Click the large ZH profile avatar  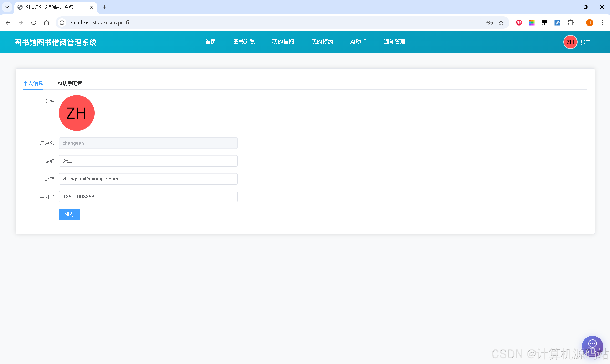tap(77, 113)
